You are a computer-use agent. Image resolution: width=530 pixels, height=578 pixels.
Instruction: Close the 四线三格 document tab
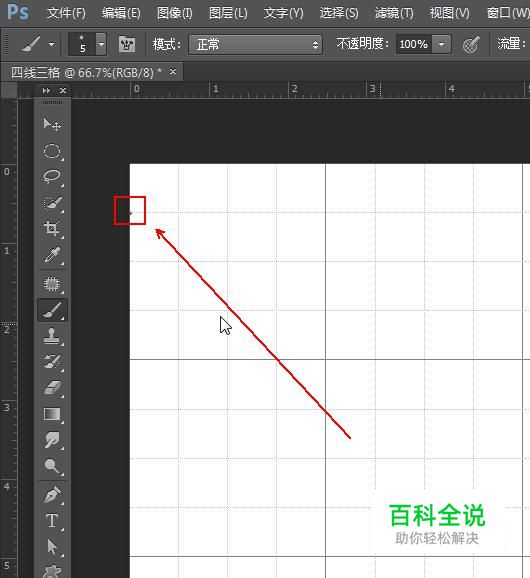(173, 72)
